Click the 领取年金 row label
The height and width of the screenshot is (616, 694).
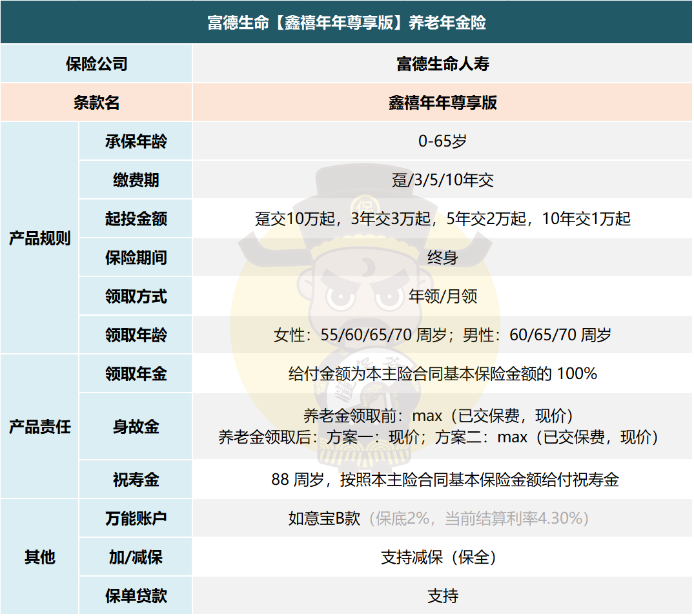136,373
